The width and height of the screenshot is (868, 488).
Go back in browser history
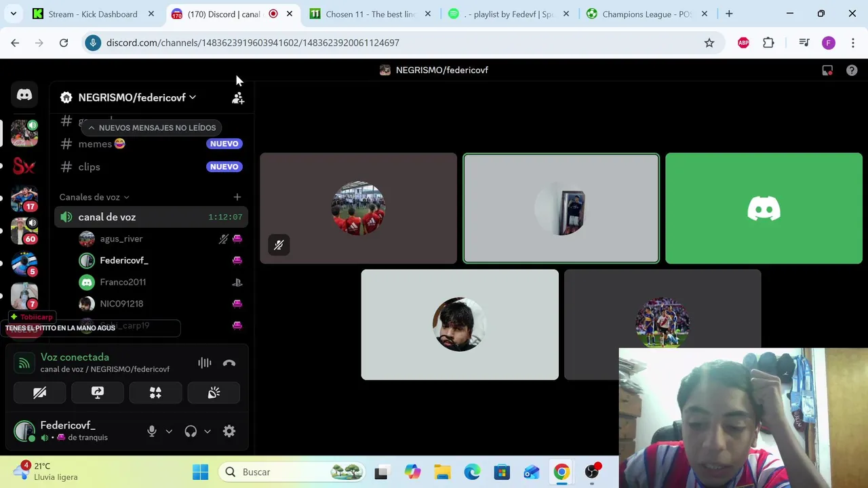tap(15, 43)
